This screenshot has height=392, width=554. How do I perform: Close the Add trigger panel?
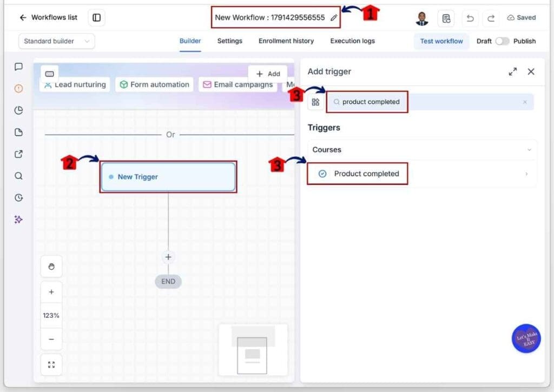(531, 72)
